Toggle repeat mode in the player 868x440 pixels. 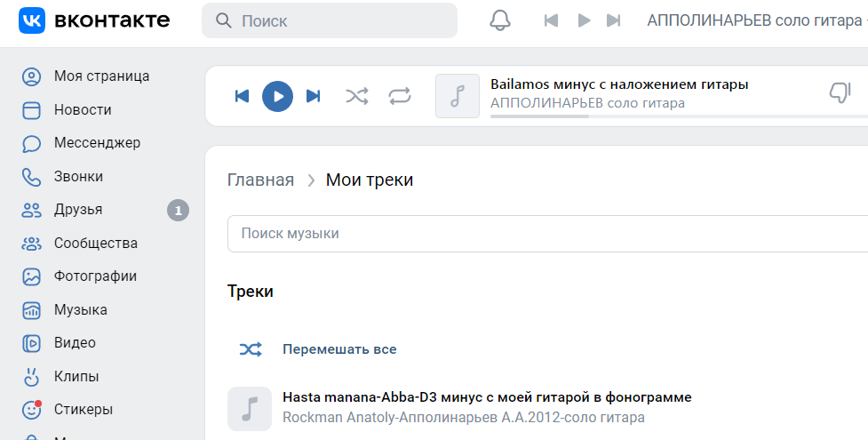point(400,96)
